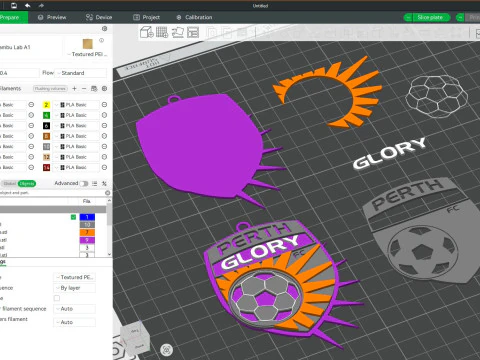480x360 pixels.
Task: Edit filament 10 preset via its circle icon
Action: pyautogui.click(x=104, y=146)
